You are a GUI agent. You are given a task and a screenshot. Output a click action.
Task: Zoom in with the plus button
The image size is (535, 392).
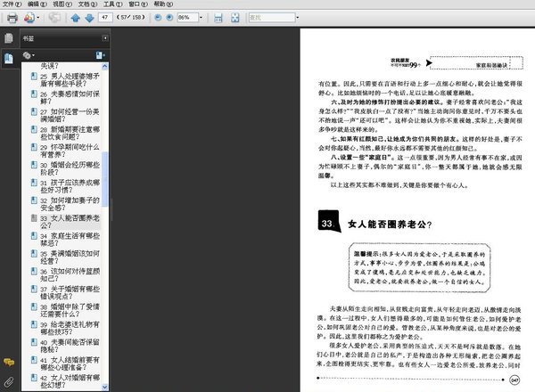pyautogui.click(x=169, y=18)
